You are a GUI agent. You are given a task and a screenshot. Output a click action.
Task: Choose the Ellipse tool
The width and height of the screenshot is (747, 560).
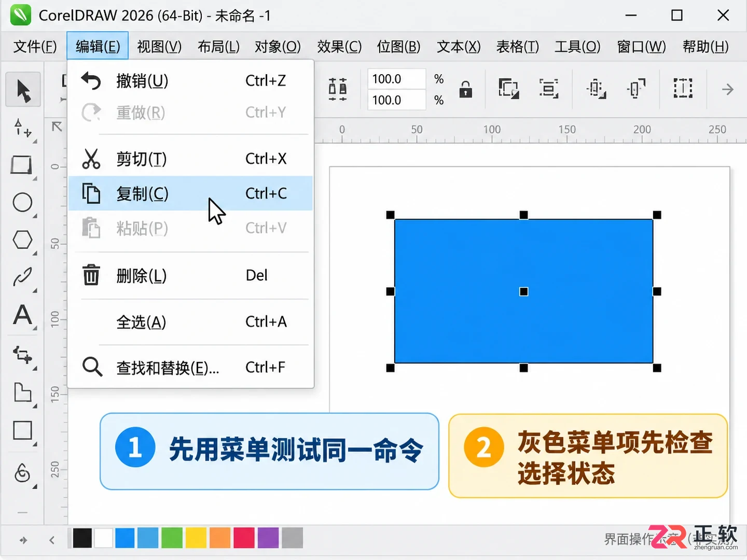(x=22, y=202)
